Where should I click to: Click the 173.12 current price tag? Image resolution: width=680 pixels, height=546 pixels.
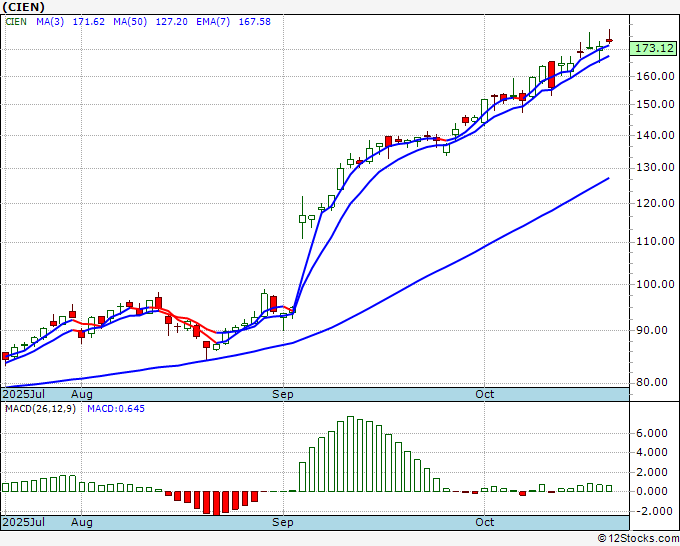(654, 48)
